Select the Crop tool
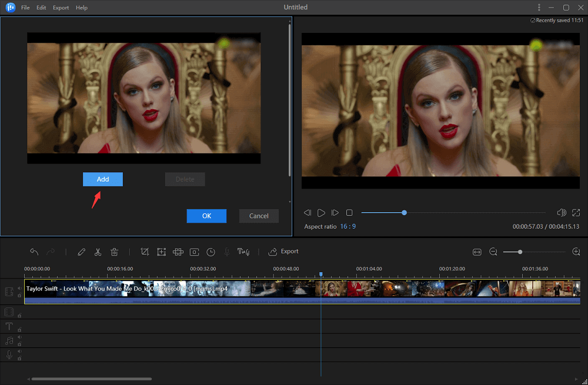 point(145,252)
